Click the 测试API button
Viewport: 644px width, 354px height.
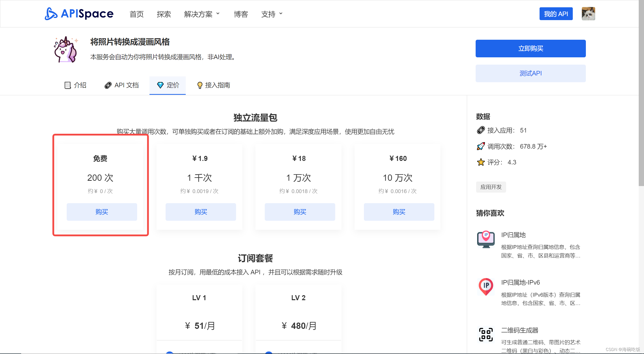tap(531, 73)
